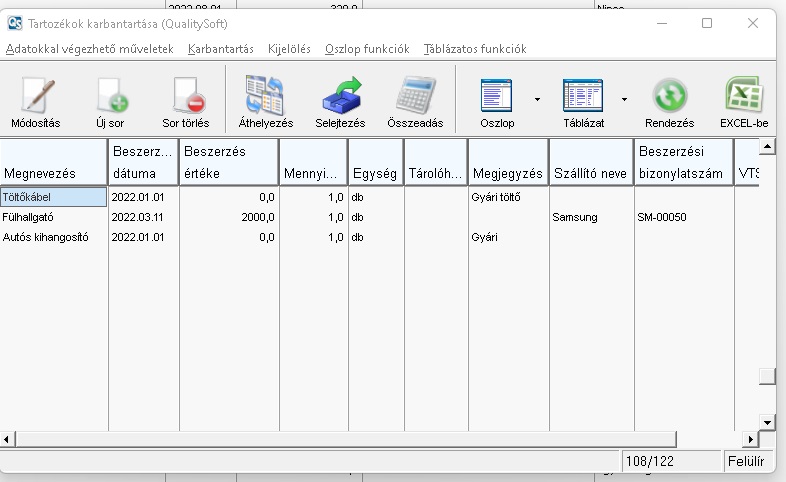The height and width of the screenshot is (482, 786).
Task: Click the horizontal scrollbar right arrow
Action: point(750,439)
